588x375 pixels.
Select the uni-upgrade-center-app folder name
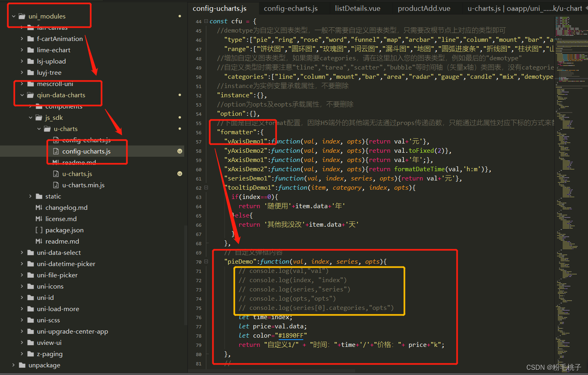pyautogui.click(x=72, y=332)
